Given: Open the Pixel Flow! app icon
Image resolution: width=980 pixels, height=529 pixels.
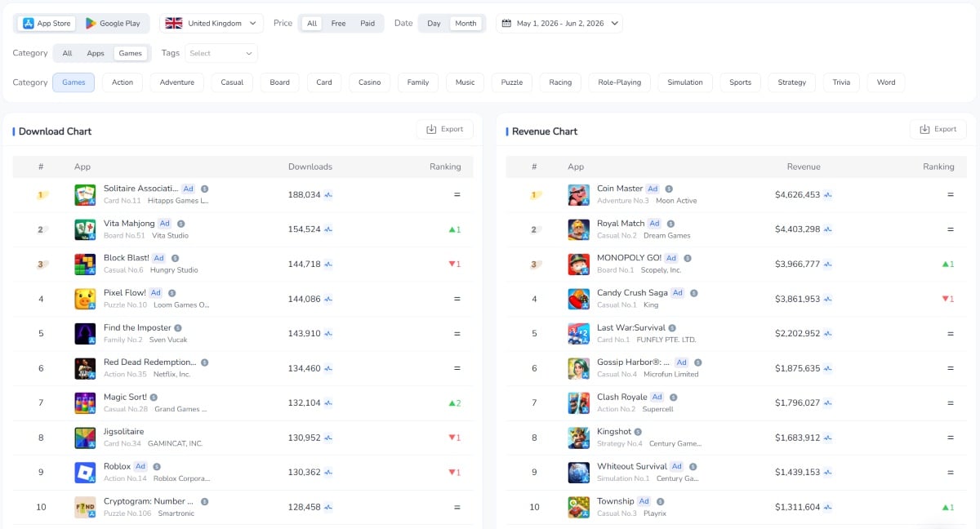Looking at the screenshot, I should pyautogui.click(x=85, y=299).
